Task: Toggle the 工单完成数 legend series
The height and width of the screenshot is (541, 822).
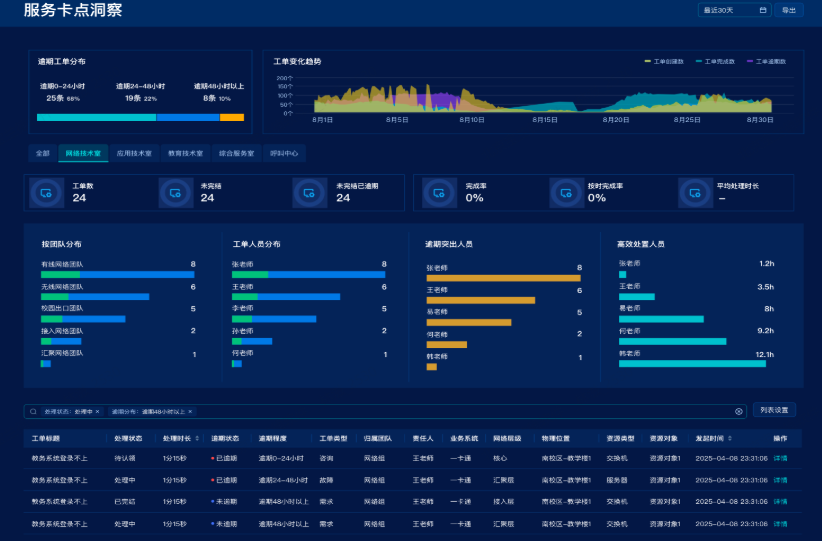Action: pos(715,61)
